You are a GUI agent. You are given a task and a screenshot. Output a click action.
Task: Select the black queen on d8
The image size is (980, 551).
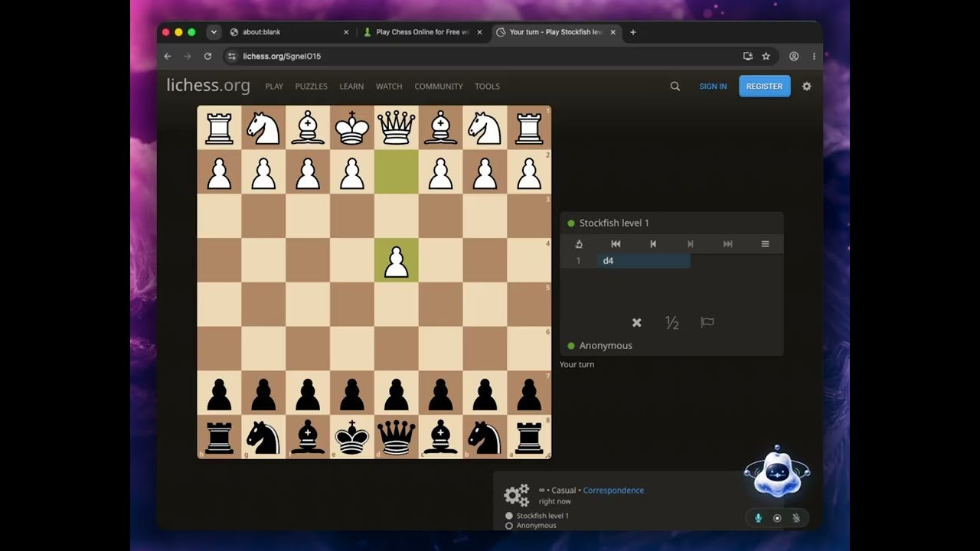tap(397, 437)
